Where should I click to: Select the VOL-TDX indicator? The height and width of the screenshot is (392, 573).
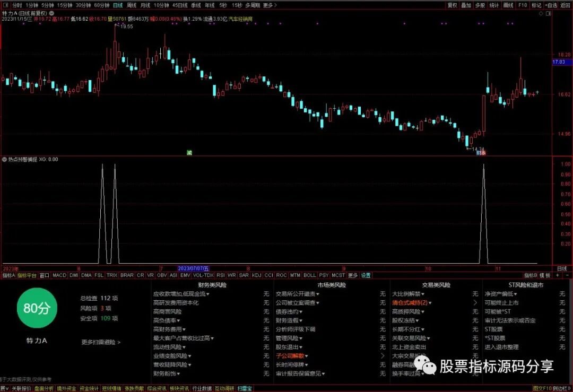pos(203,275)
